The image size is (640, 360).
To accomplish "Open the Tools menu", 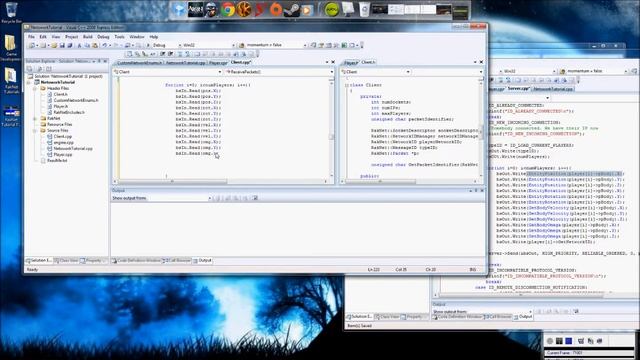I will pos(120,37).
